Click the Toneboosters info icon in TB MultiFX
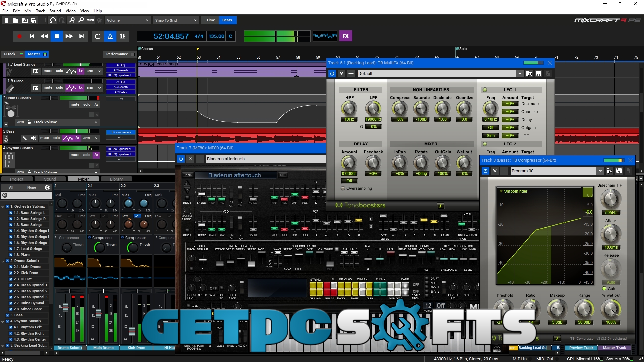Screen dimensions: 644x362 440,206
